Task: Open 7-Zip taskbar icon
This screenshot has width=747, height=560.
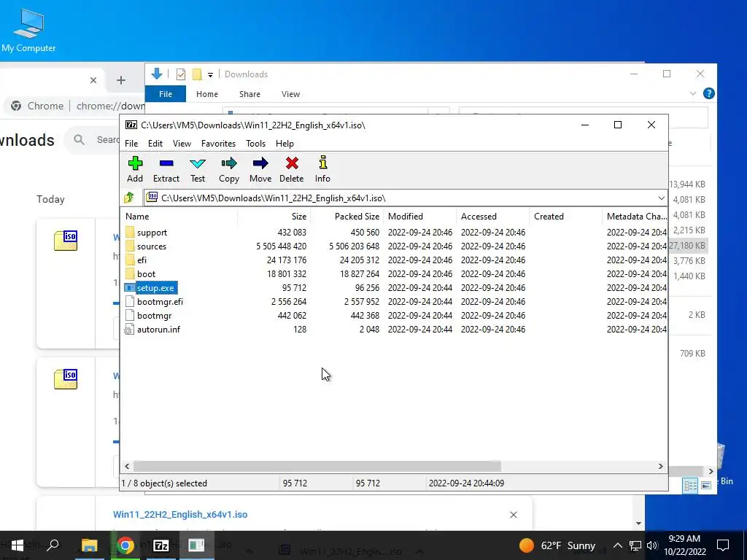Action: coord(161,545)
